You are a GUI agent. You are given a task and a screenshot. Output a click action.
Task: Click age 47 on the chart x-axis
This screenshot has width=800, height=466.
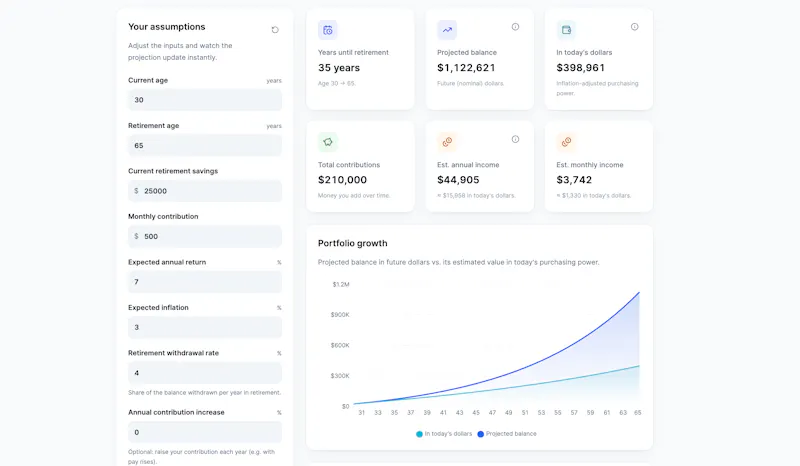[x=492, y=412]
